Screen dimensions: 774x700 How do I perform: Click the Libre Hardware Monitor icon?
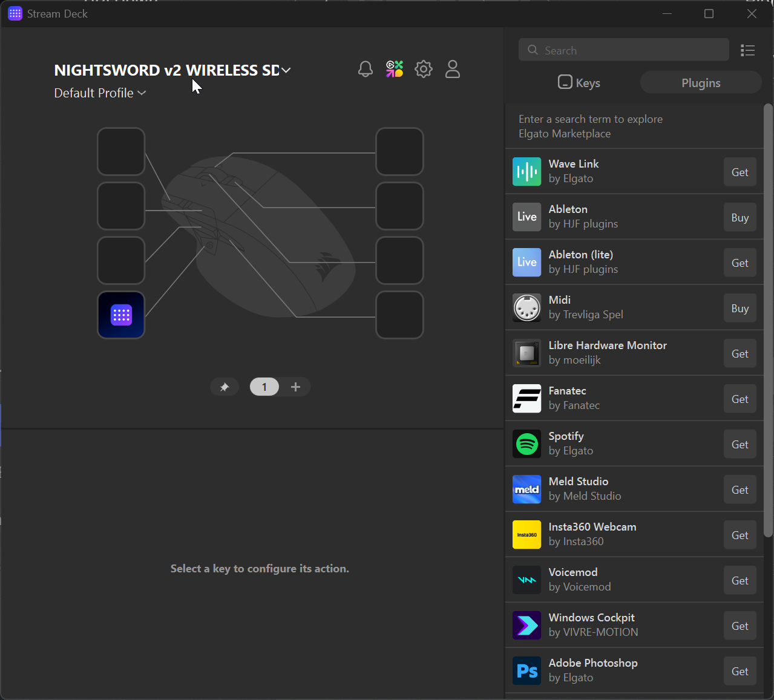[527, 353]
